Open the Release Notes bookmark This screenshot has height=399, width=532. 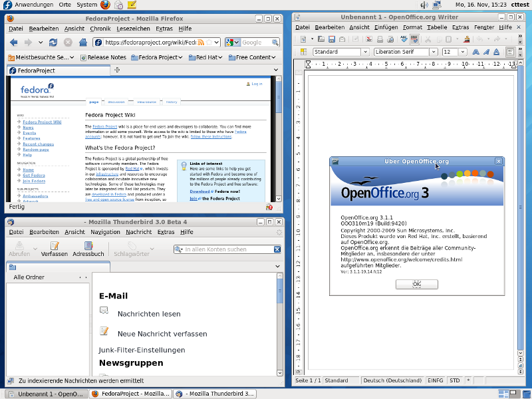click(x=103, y=57)
